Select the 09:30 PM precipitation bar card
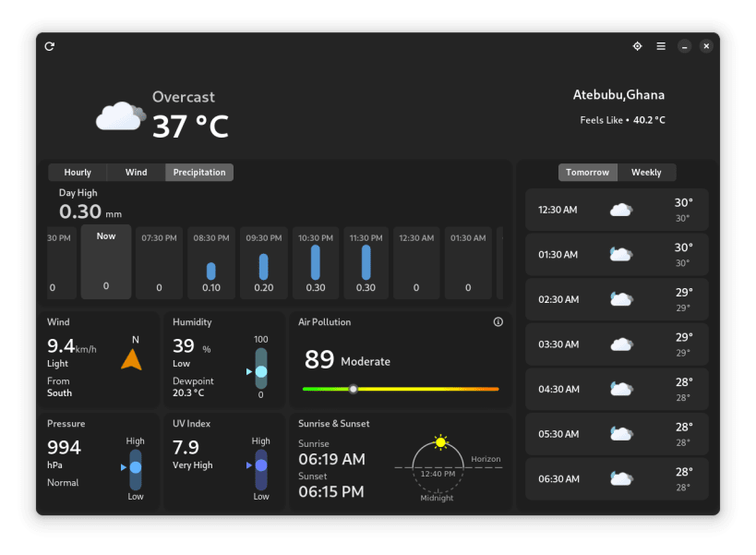Screen dimensions: 756x555 (264, 263)
